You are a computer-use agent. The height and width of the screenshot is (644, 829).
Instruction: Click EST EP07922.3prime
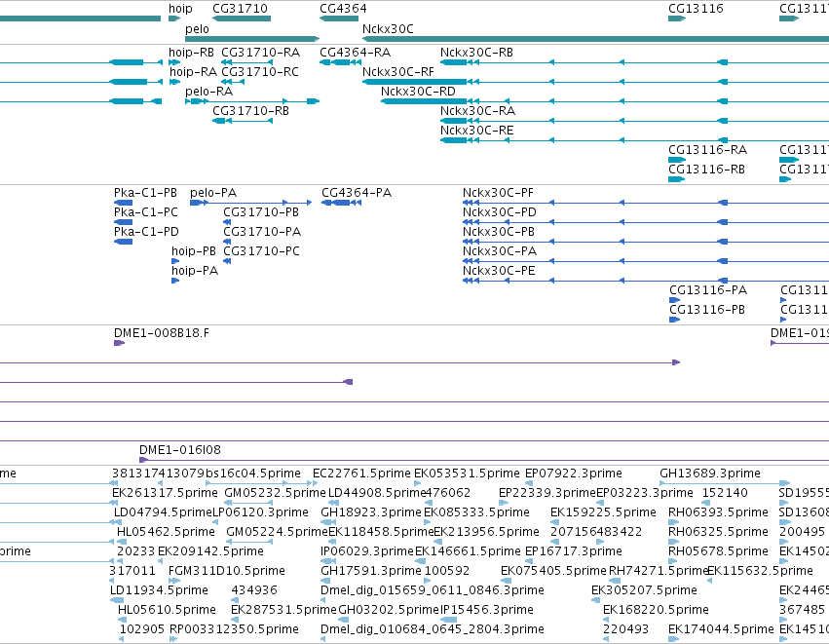574,474
